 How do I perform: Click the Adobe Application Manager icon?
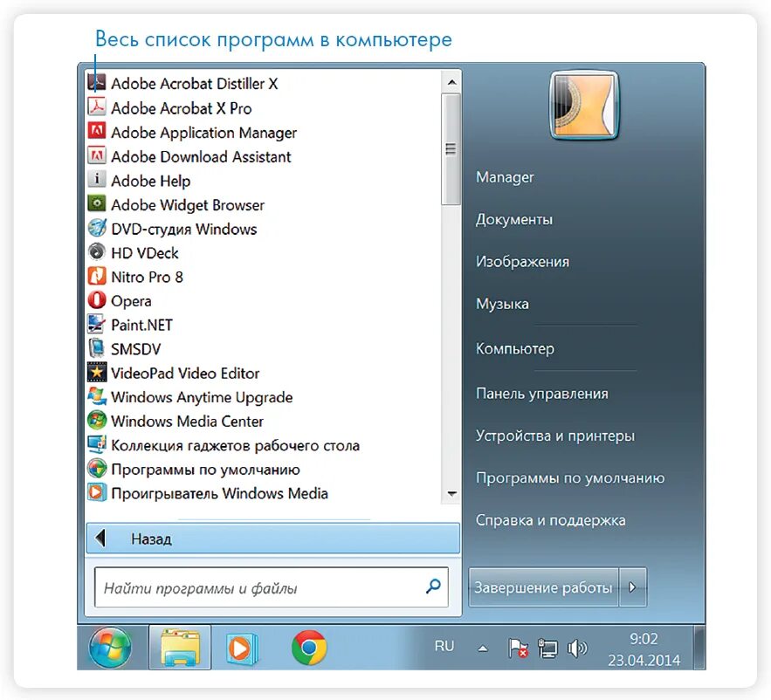click(96, 131)
